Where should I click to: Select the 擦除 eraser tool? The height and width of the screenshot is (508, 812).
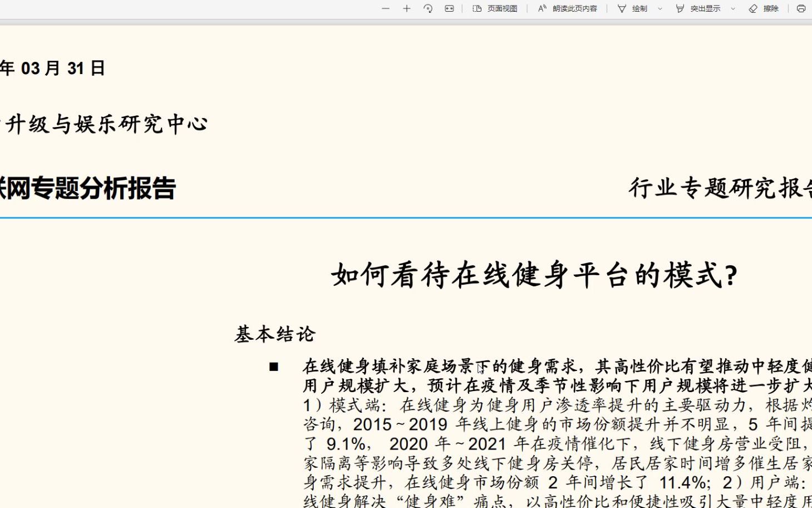[x=764, y=8]
